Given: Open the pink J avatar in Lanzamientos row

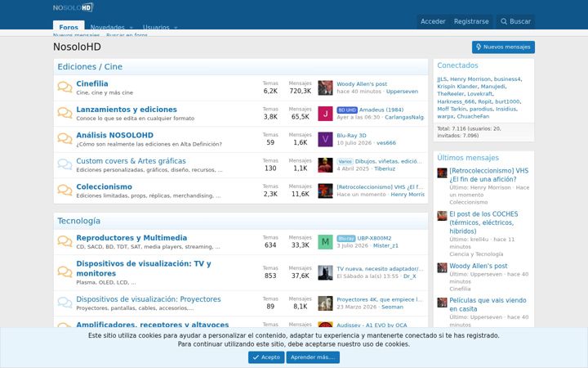Looking at the screenshot, I should pos(325,114).
